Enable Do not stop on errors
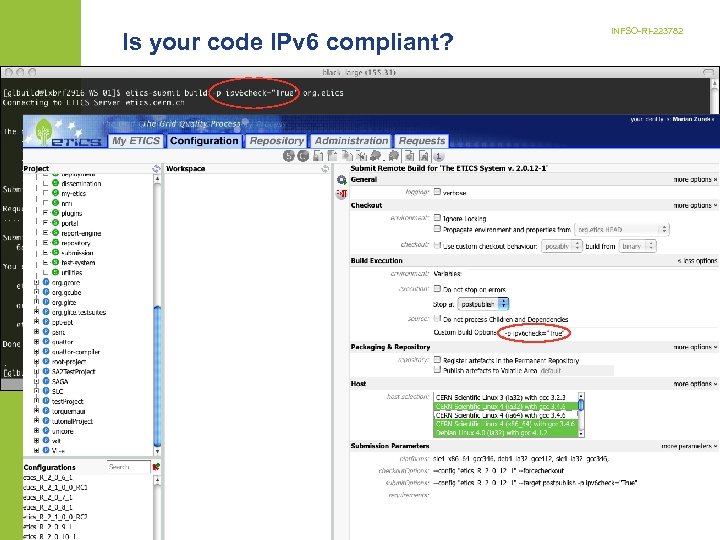720x540 pixels. [437, 289]
